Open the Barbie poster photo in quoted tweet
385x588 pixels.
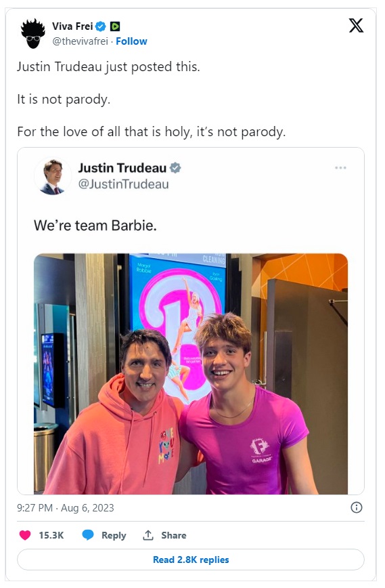191,374
